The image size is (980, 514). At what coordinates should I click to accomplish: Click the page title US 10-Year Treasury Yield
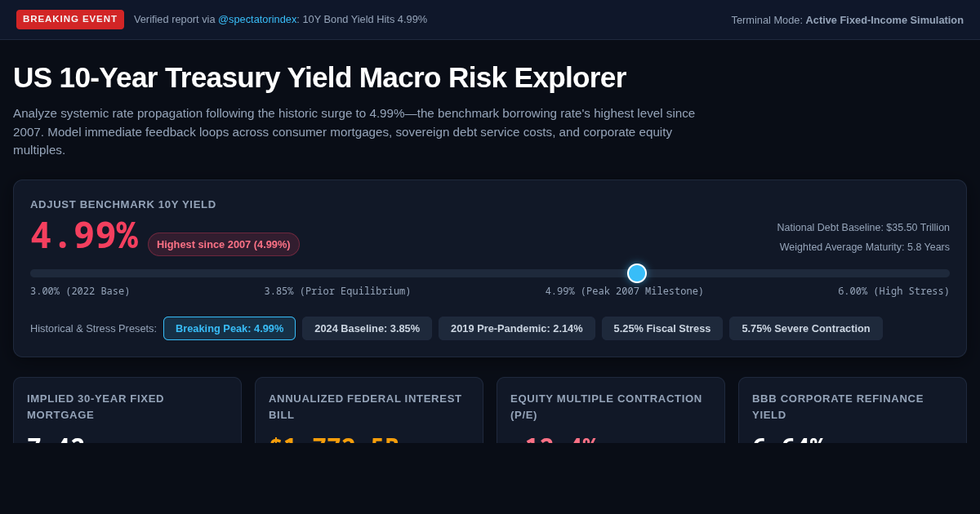point(319,78)
